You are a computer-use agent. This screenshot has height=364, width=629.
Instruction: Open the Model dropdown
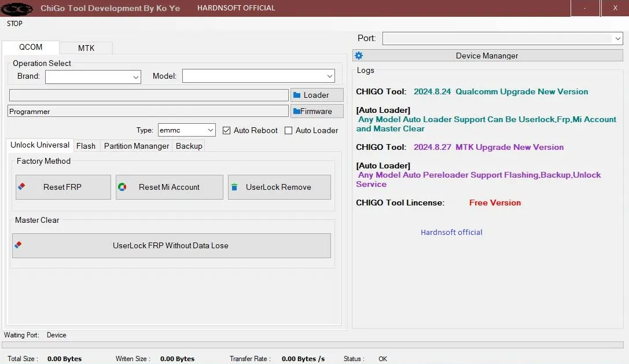coord(258,76)
